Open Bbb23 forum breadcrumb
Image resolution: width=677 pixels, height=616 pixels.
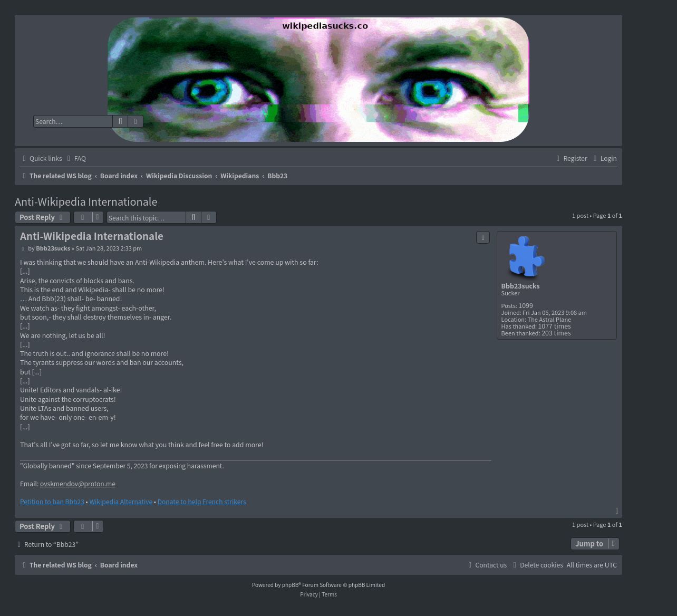[277, 176]
